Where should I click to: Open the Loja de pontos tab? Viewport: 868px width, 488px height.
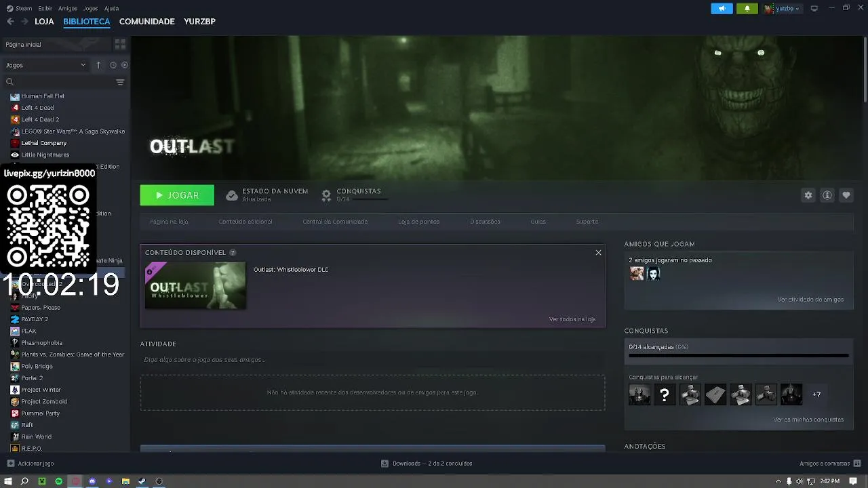418,222
